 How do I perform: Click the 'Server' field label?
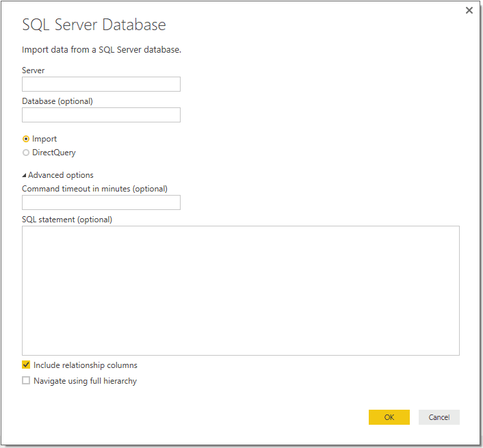click(34, 70)
